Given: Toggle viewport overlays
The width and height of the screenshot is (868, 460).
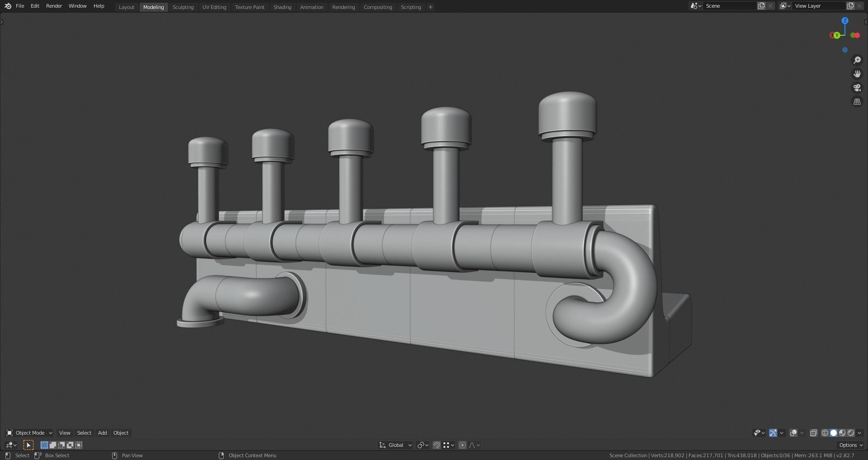Looking at the screenshot, I should click(793, 433).
